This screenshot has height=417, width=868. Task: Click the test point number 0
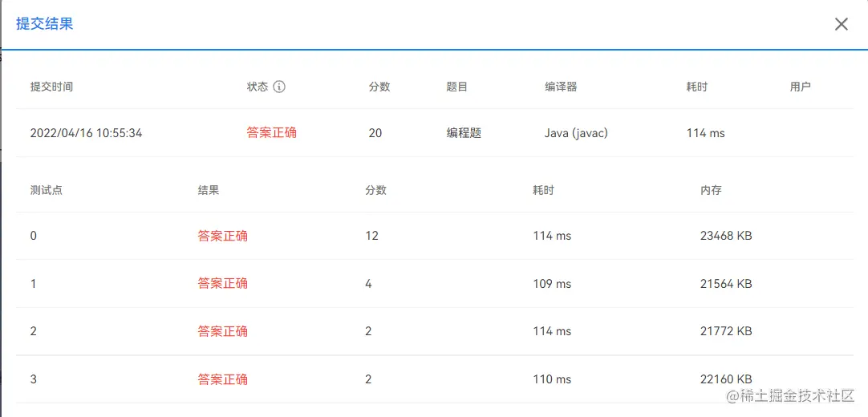[x=33, y=236]
